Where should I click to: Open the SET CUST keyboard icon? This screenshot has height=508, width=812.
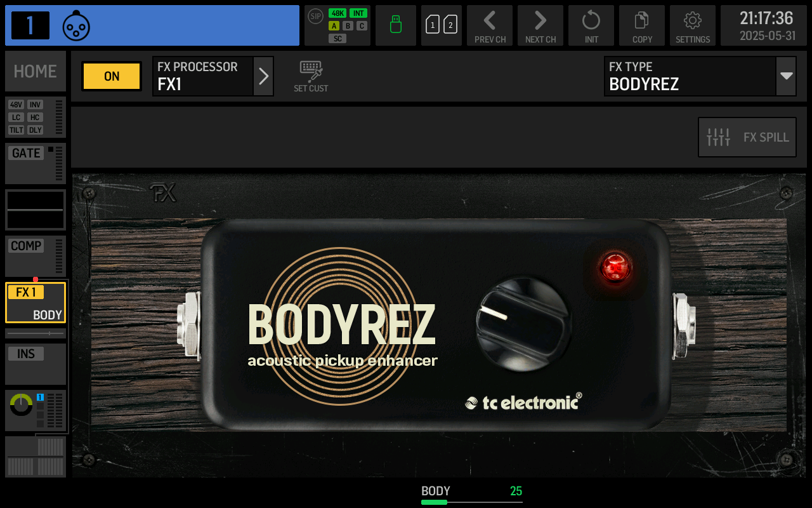pyautogui.click(x=310, y=76)
